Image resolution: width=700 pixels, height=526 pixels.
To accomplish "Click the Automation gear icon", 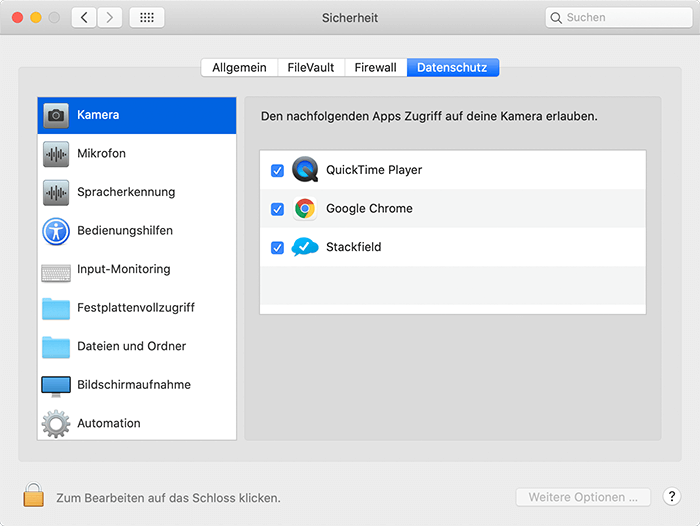I will click(x=56, y=424).
